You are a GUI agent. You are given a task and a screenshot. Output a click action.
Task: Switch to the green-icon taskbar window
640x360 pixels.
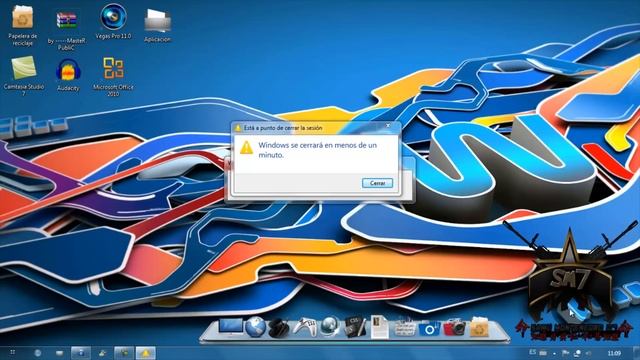point(124,353)
